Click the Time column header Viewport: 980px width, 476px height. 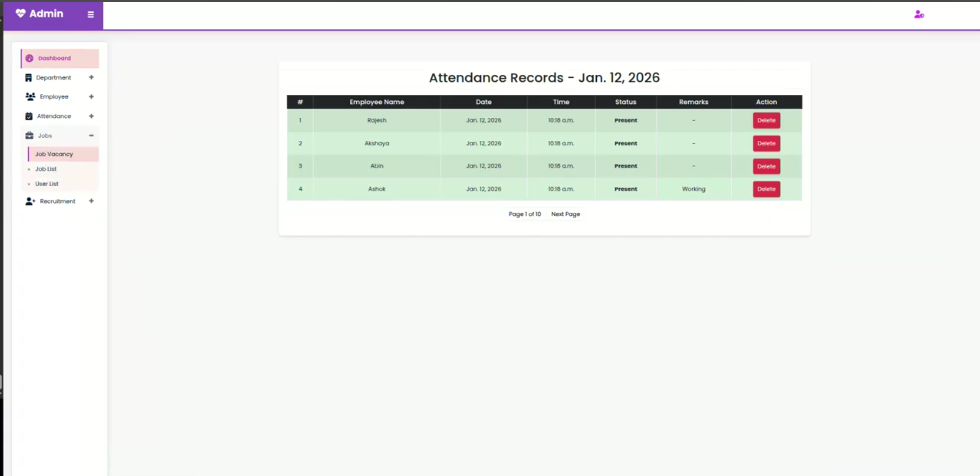click(x=561, y=102)
